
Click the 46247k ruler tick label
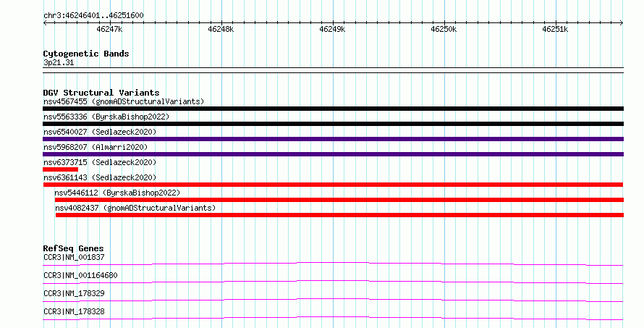pos(109,29)
